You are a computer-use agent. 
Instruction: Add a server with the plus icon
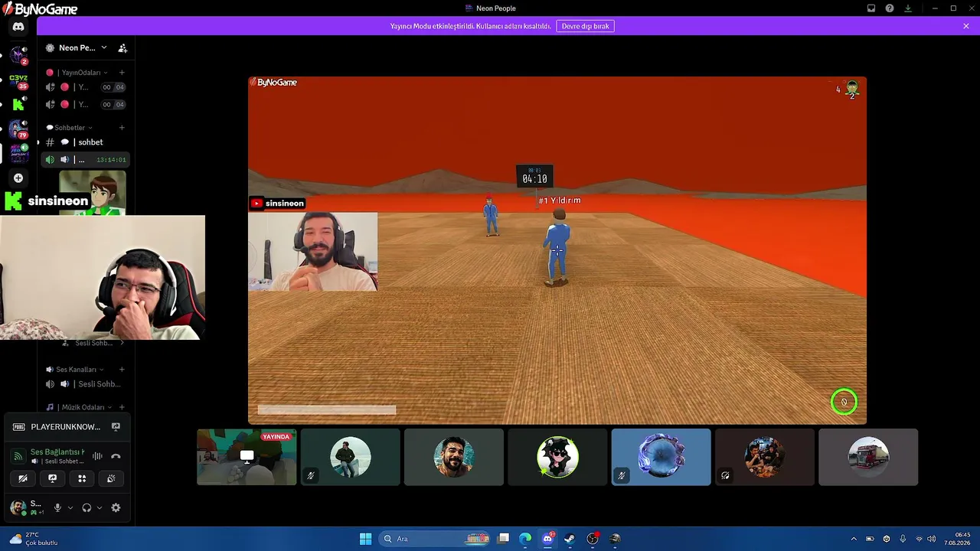(18, 178)
